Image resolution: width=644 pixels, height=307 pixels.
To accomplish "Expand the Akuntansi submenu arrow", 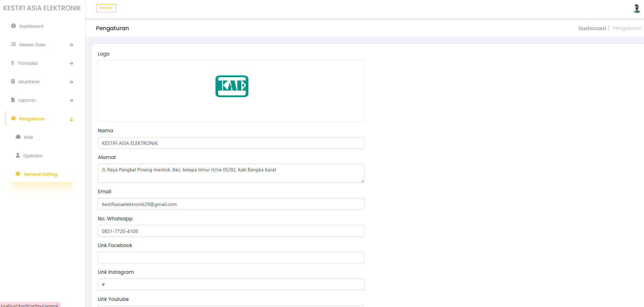I will [x=71, y=82].
